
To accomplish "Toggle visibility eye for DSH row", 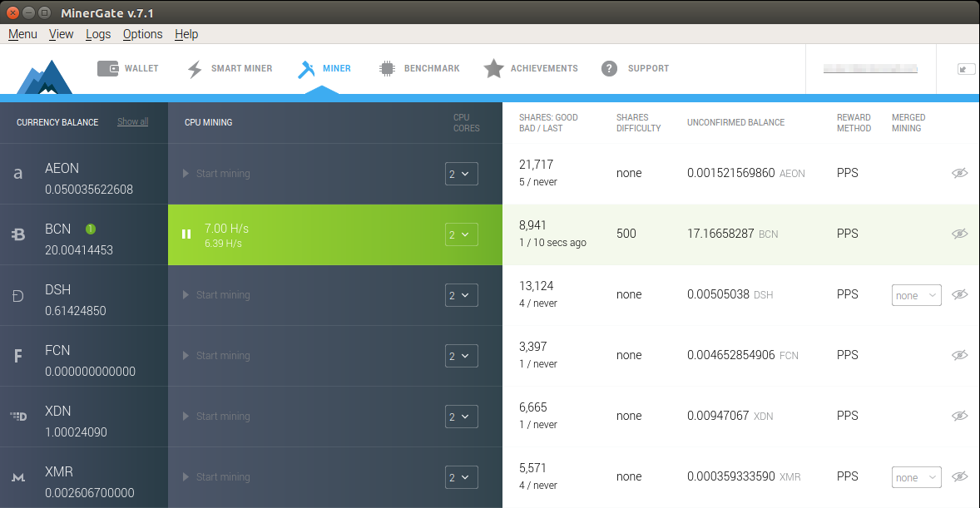I will coord(959,294).
